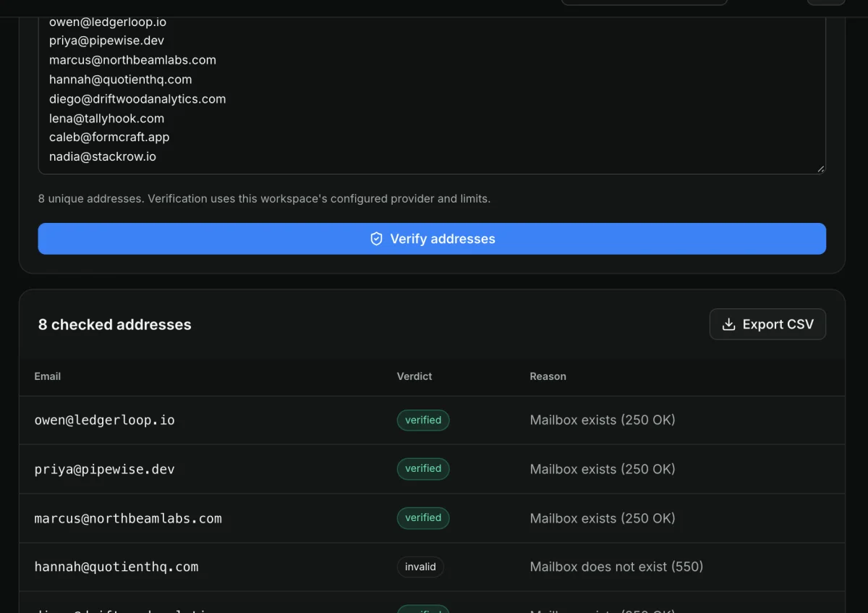Click the Verify addresses button
Viewport: 868px width, 613px height.
[432, 239]
